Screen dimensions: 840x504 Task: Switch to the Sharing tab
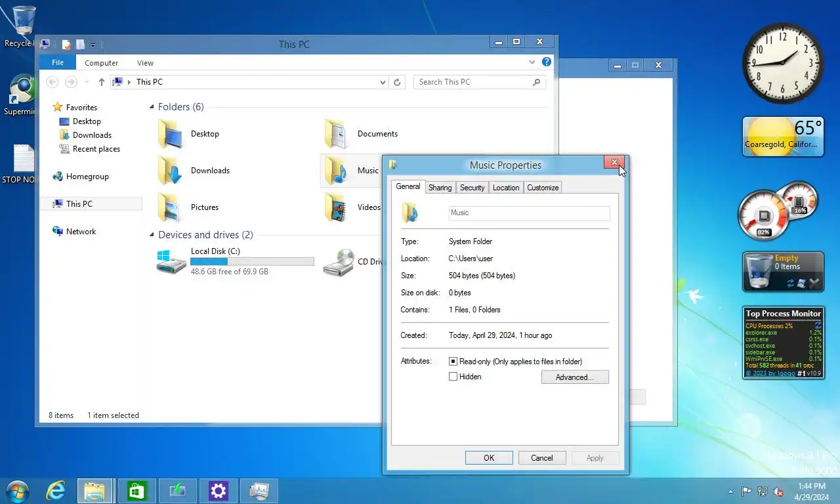(440, 188)
